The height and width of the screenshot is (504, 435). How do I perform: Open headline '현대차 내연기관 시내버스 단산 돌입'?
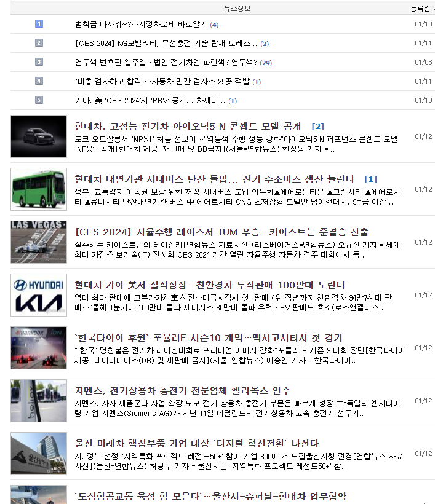215,179
